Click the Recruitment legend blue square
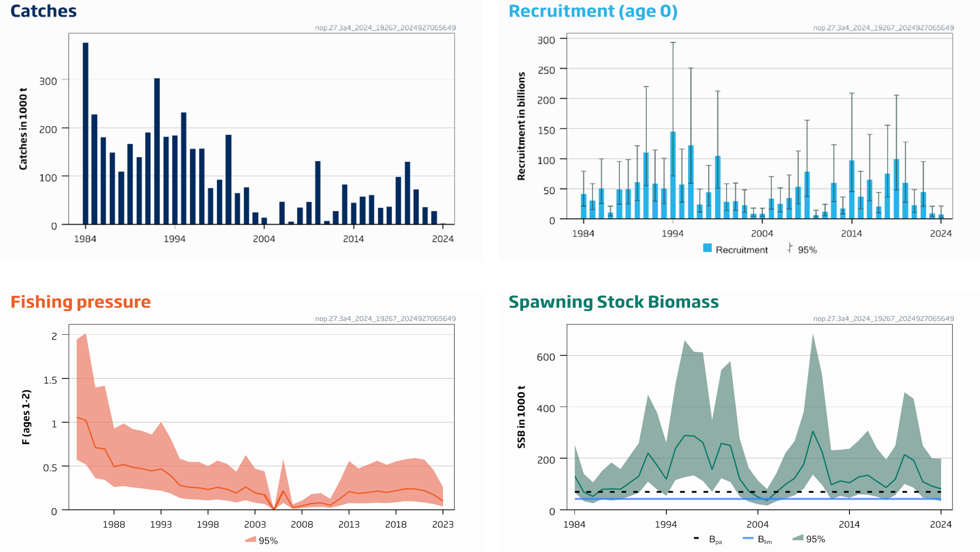Image resolution: width=980 pixels, height=552 pixels. click(x=707, y=248)
